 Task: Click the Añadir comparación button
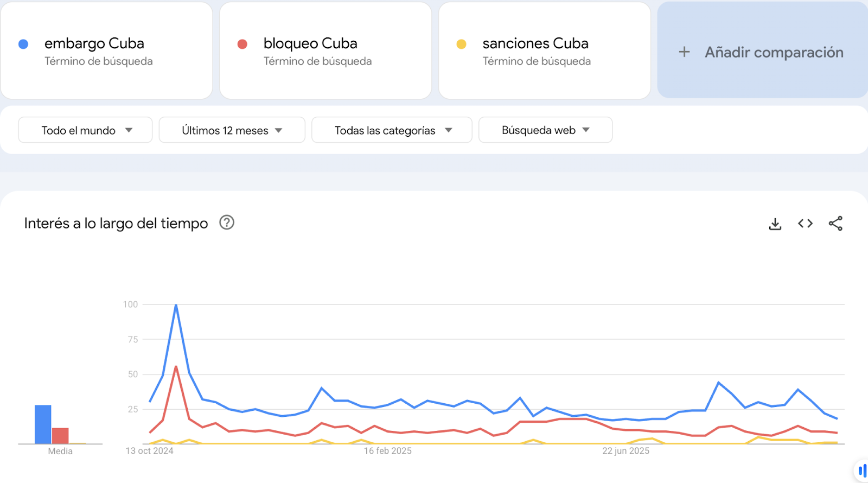[774, 52]
